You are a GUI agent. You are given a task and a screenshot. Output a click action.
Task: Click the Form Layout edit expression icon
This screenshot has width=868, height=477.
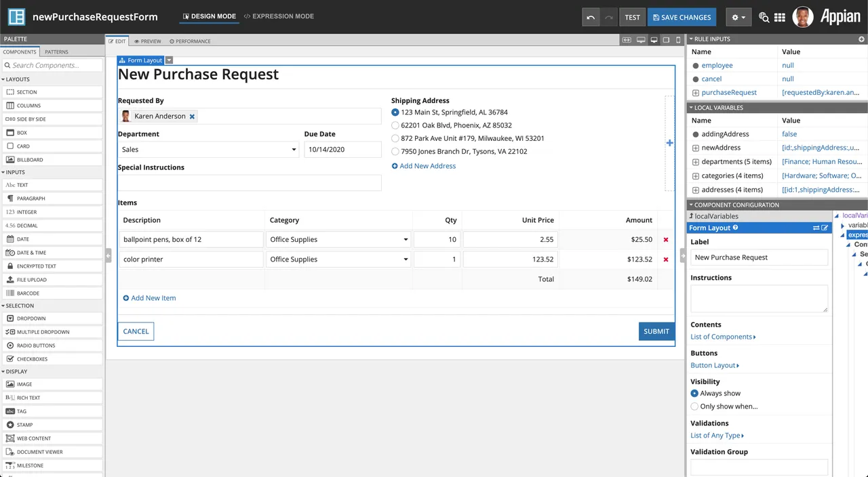tap(825, 228)
